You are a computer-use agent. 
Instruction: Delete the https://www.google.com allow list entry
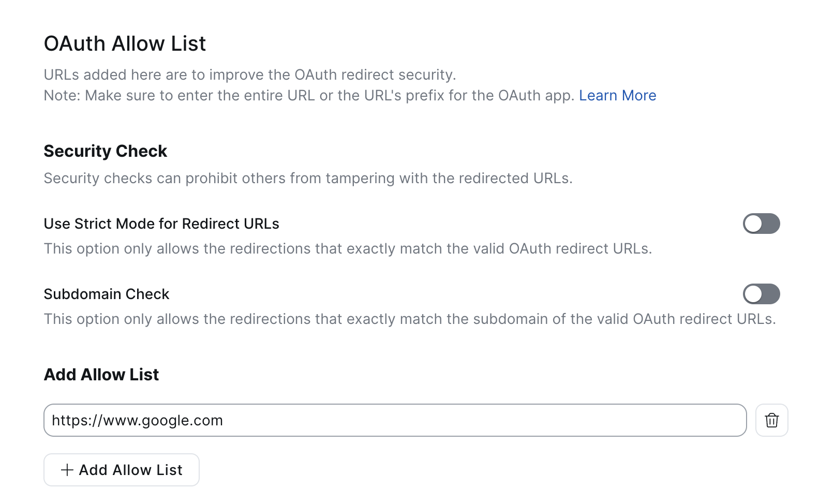point(771,420)
